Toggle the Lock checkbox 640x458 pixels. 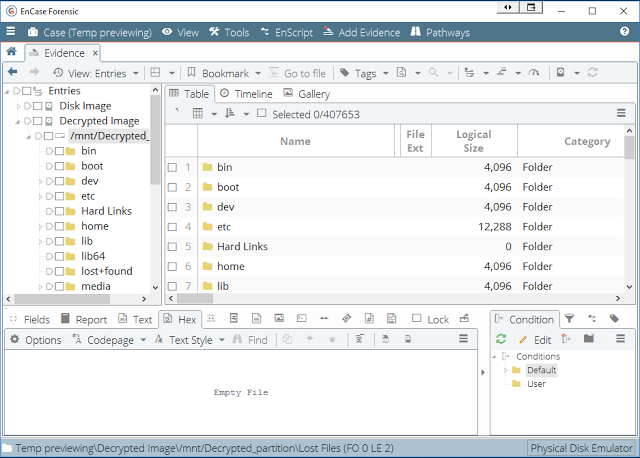pos(416,318)
